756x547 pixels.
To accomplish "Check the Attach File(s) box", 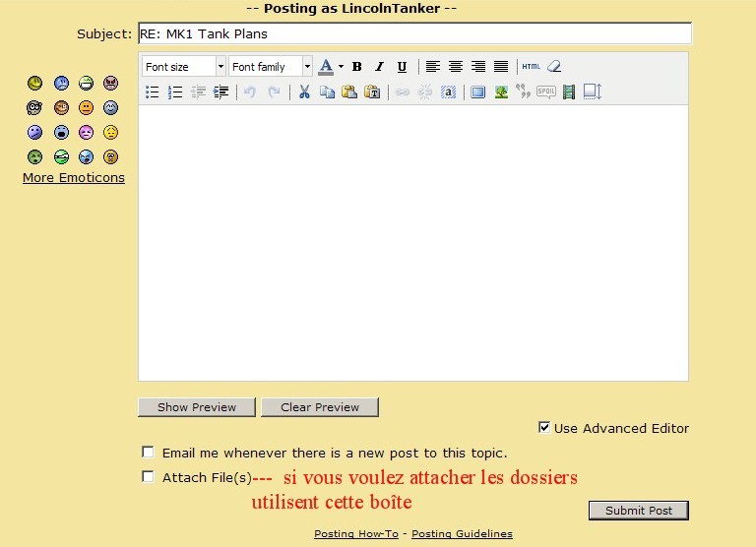I will 149,477.
